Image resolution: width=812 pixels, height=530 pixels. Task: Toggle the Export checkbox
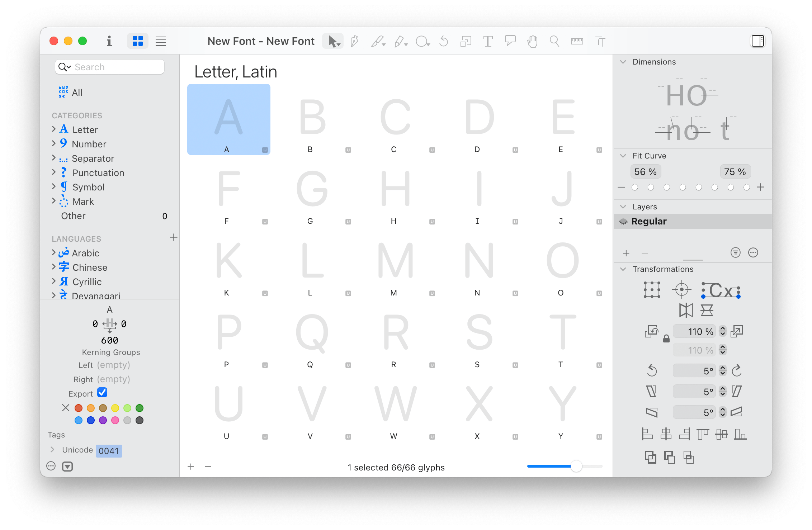[102, 393]
